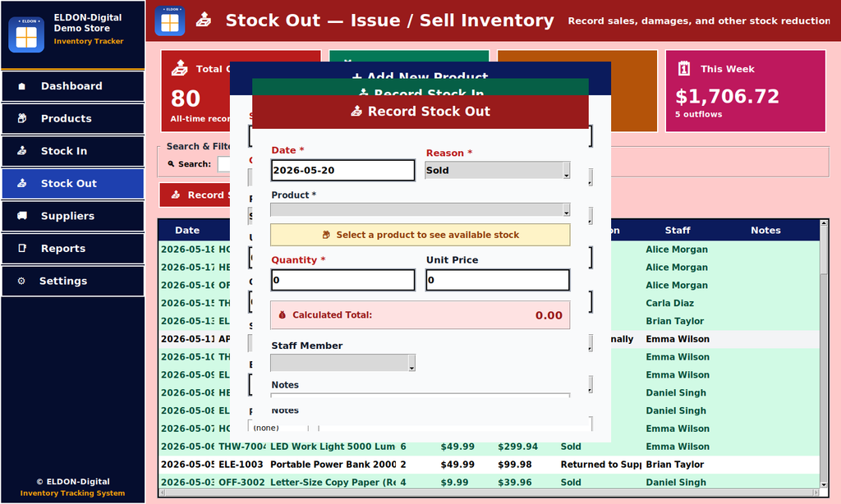Click the 2026-05-17 Alice Morgan row
Screen dimensions: 841x504
click(x=489, y=267)
